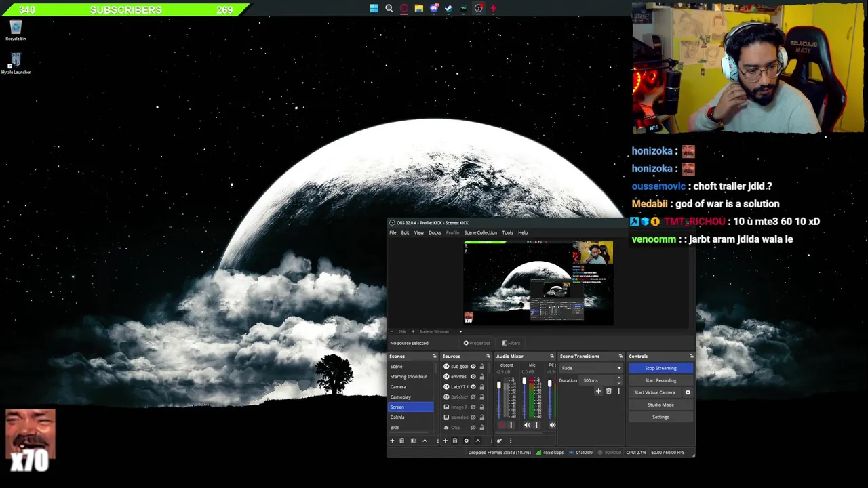This screenshot has width=868, height=488.
Task: Open taskbar Search
Action: click(x=389, y=8)
